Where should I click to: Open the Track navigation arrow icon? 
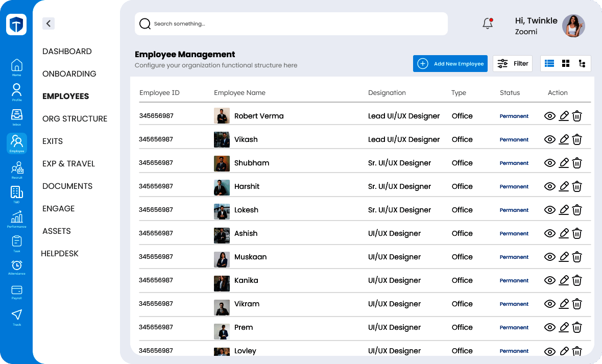point(17,314)
